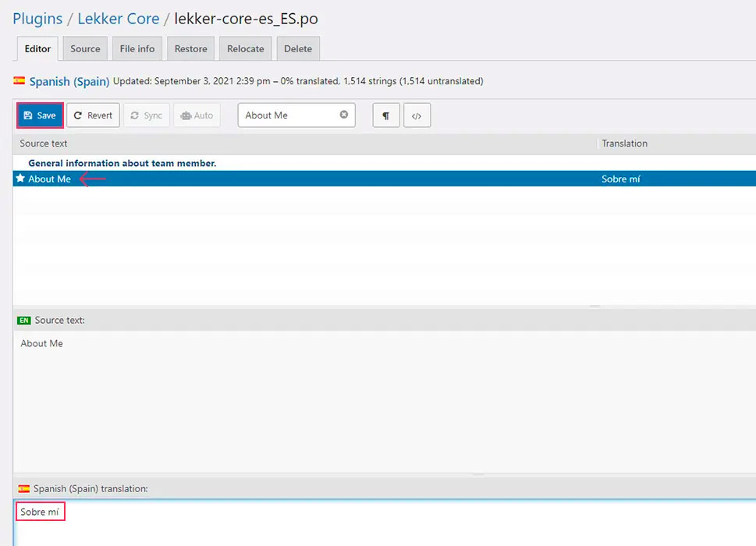Screen dimensions: 756x546
Task: Click the Auto translate robot button
Action: [x=197, y=115]
